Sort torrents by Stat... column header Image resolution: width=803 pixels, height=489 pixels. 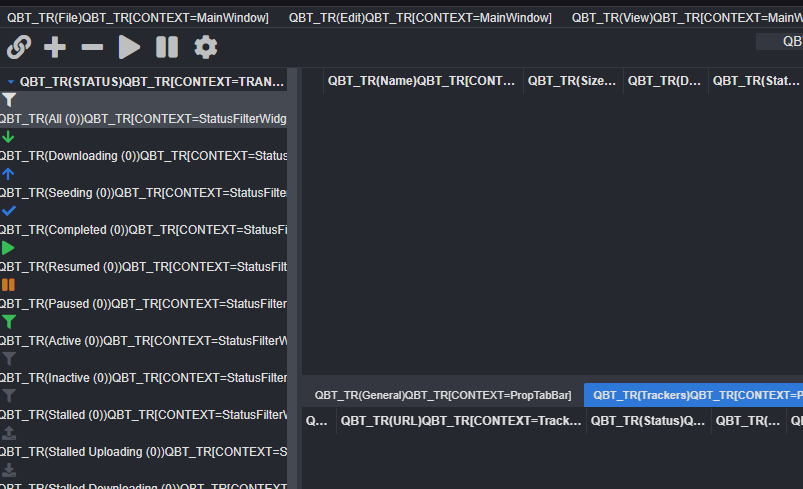point(756,81)
